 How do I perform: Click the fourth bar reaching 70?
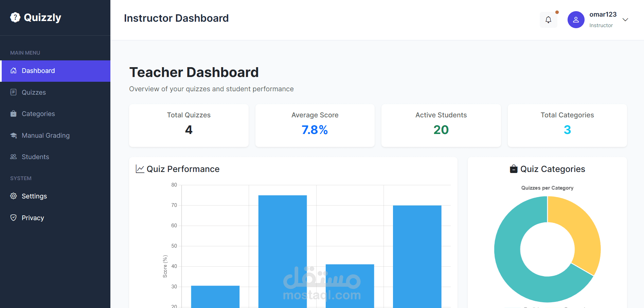417,256
